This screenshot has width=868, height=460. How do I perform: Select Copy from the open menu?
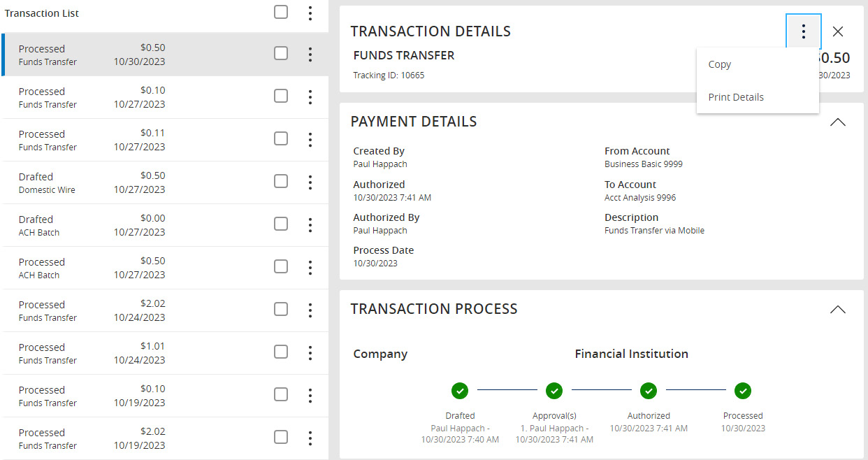(x=719, y=64)
